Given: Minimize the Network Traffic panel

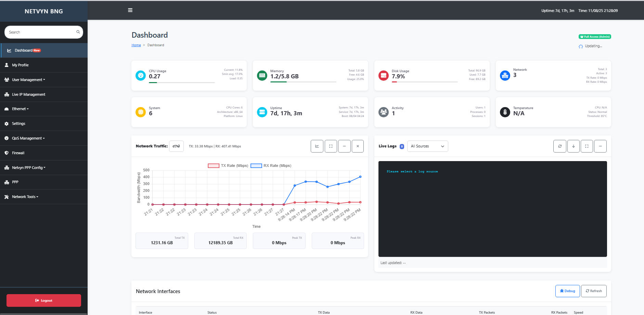Looking at the screenshot, I should (344, 146).
